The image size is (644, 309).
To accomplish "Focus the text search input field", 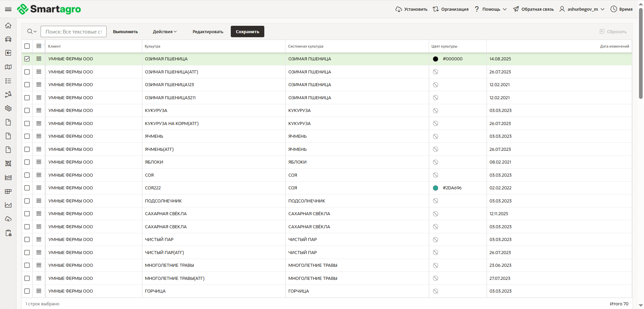I will pos(73,32).
